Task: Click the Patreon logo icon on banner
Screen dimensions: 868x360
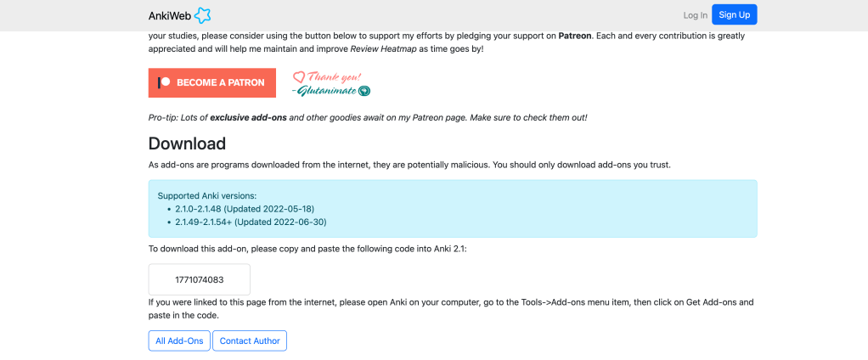Action: (x=165, y=82)
